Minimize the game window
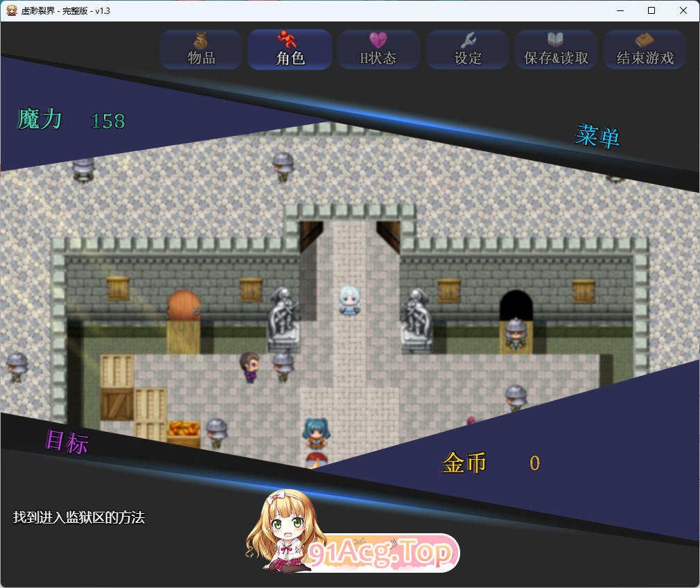Viewport: 700px width, 588px height. (x=620, y=10)
